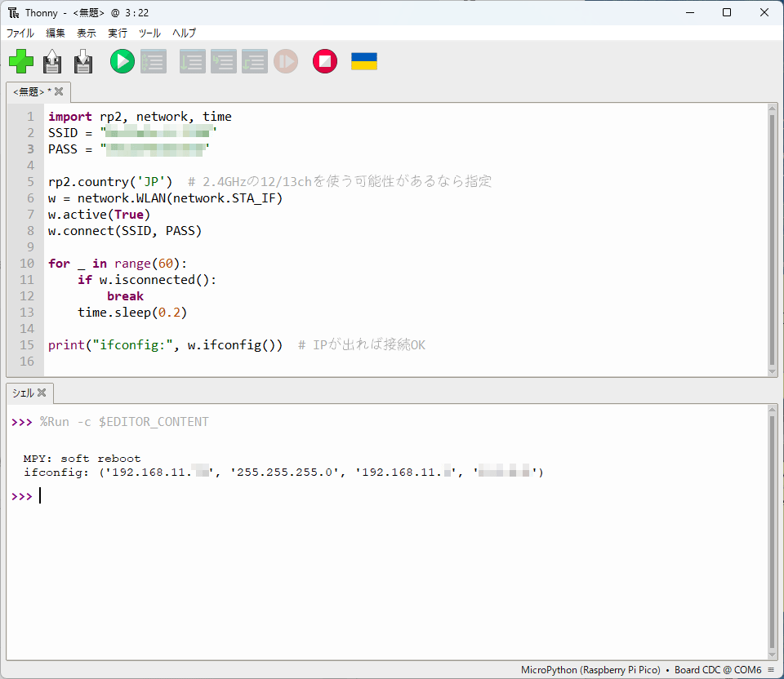This screenshot has width=784, height=679.
Task: Click the line 'w.connect(SSID, PASS)'
Action: [x=125, y=231]
